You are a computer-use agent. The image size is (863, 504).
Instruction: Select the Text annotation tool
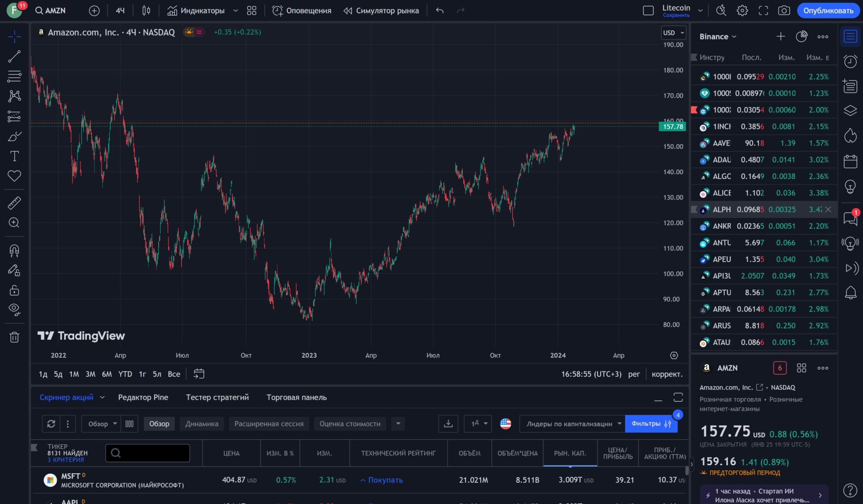tap(14, 156)
